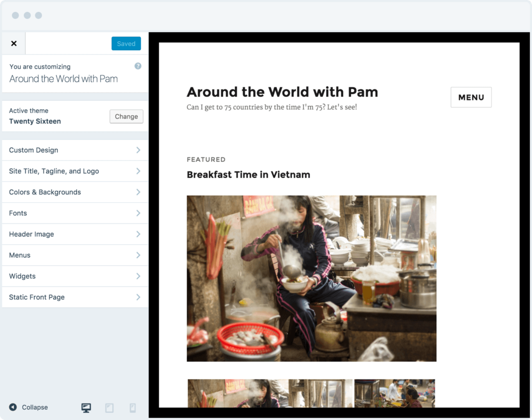
Task: Close the Customizer with the X icon
Action: 14,44
